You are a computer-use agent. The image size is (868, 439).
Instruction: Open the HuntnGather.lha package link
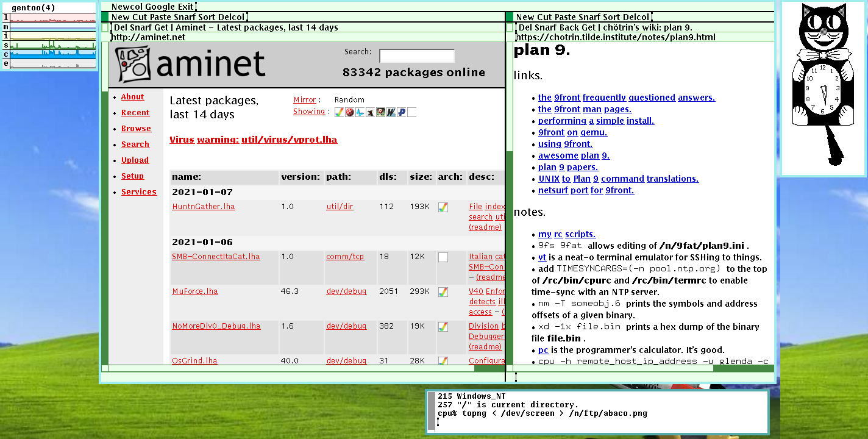tap(204, 207)
